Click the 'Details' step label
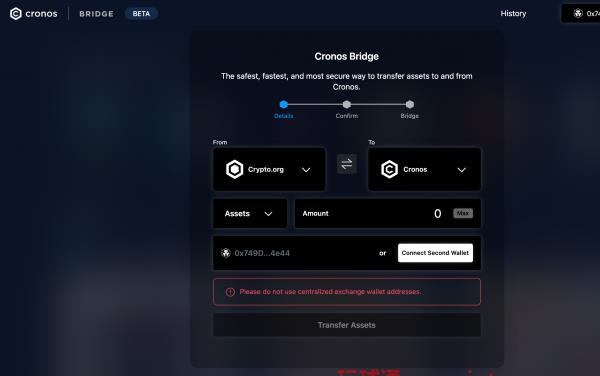The width and height of the screenshot is (600, 376). (x=284, y=116)
